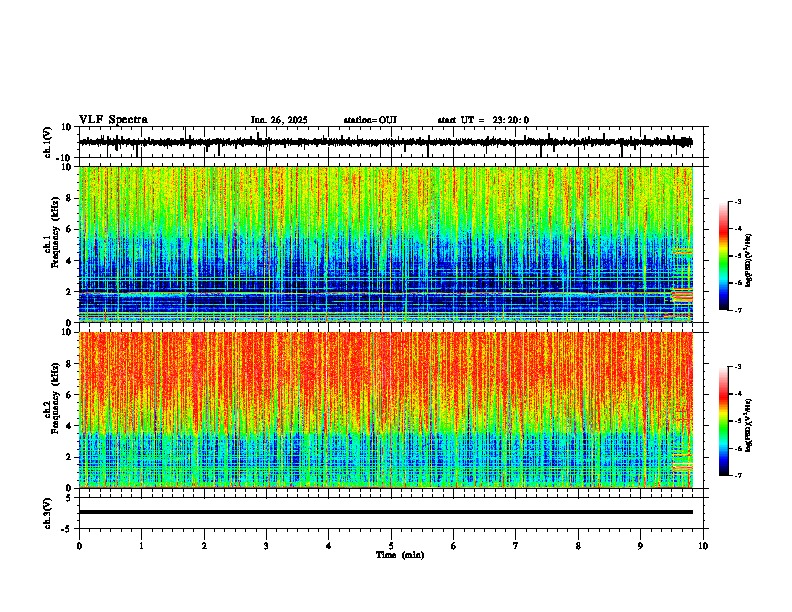Click the "-7" tick on lower color bar
The width and height of the screenshot is (792, 612).
[x=738, y=476]
